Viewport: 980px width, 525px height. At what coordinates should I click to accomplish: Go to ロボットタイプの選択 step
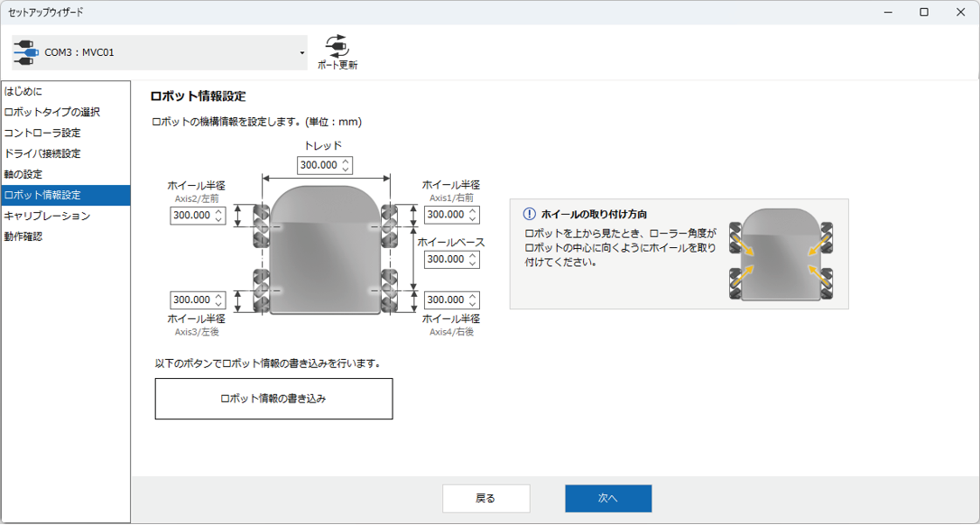52,112
